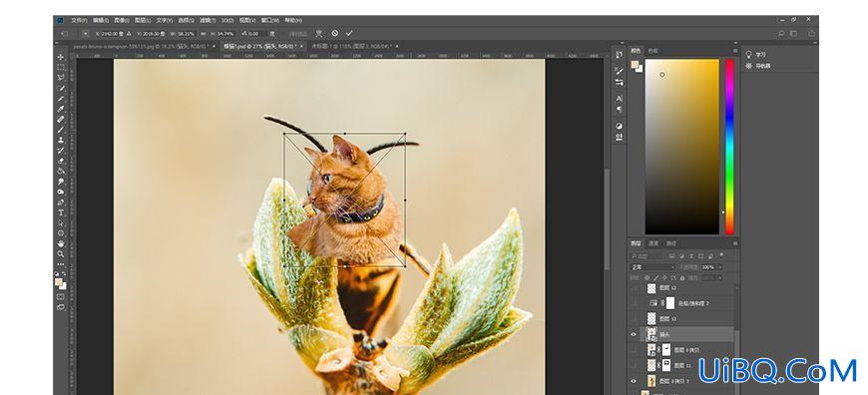Open the 窗口 (Window) menu

pos(269,20)
